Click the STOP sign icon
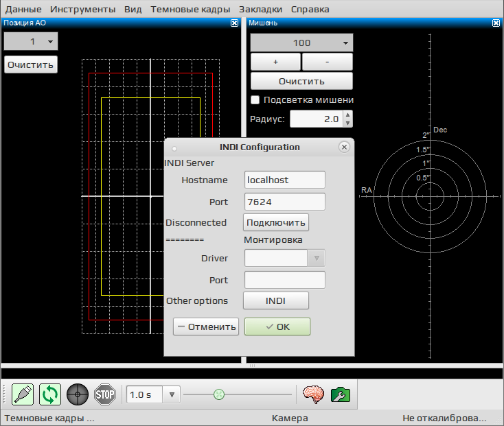 pyautogui.click(x=105, y=394)
